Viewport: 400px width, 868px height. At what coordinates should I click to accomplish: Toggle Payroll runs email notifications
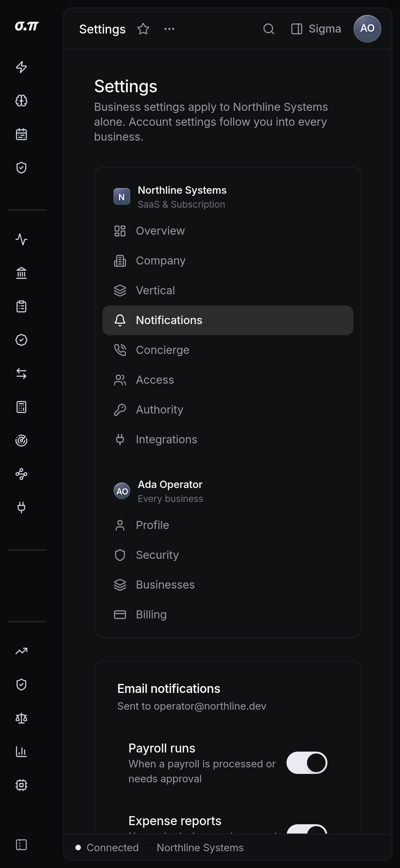pos(307,763)
